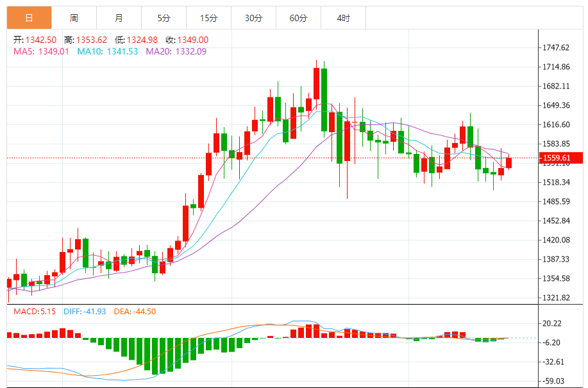This screenshot has height=388, width=588.
Task: Click the MA5 indicator label
Action: (41, 51)
